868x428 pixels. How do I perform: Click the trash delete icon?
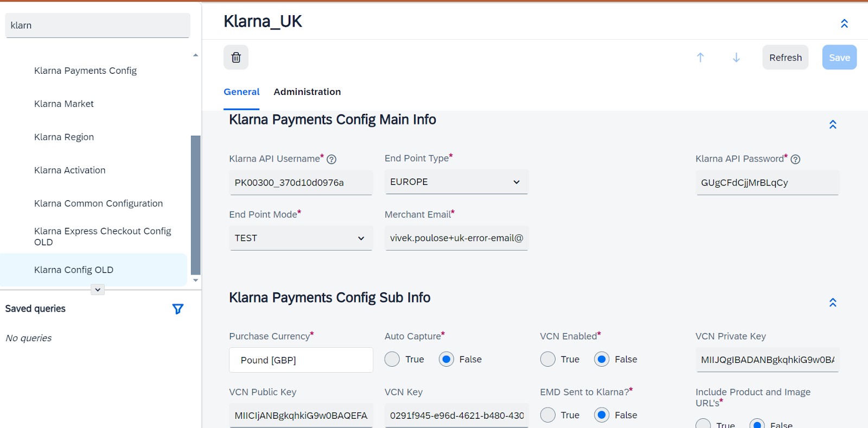[236, 58]
